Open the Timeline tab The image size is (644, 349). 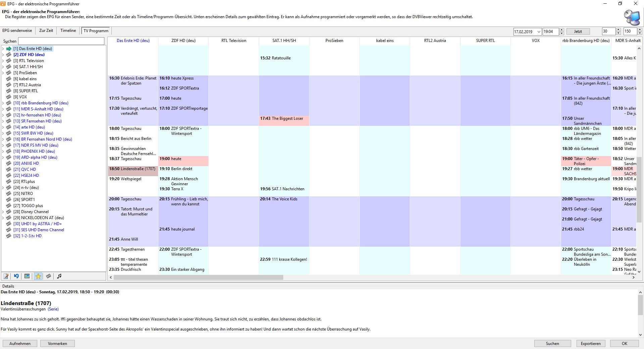pos(68,31)
